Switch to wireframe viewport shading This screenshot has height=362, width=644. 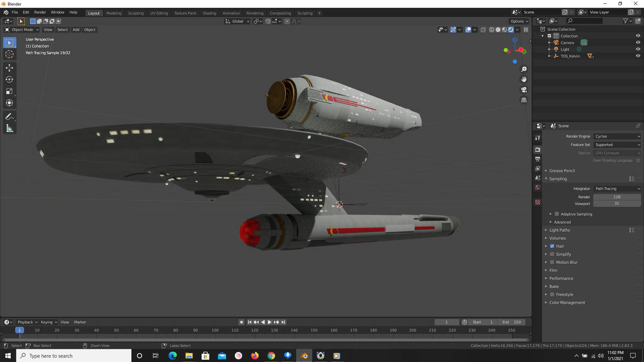click(x=492, y=30)
